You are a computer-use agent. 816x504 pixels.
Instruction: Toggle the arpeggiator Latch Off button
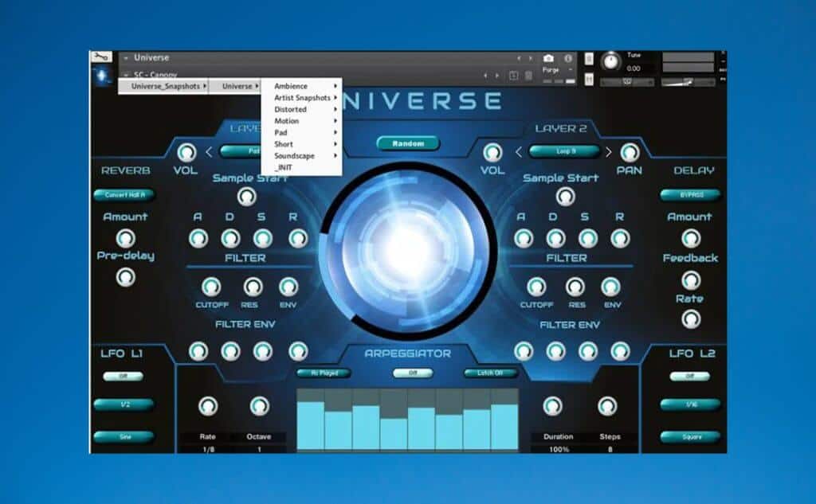pyautogui.click(x=491, y=373)
